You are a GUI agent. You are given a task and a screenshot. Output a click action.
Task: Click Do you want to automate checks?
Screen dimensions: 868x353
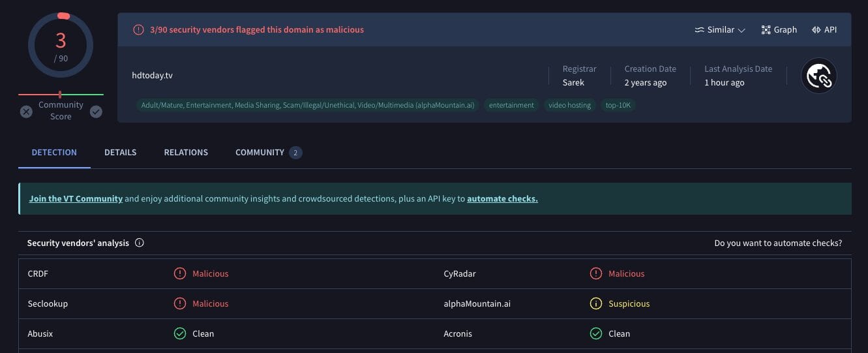pos(778,243)
